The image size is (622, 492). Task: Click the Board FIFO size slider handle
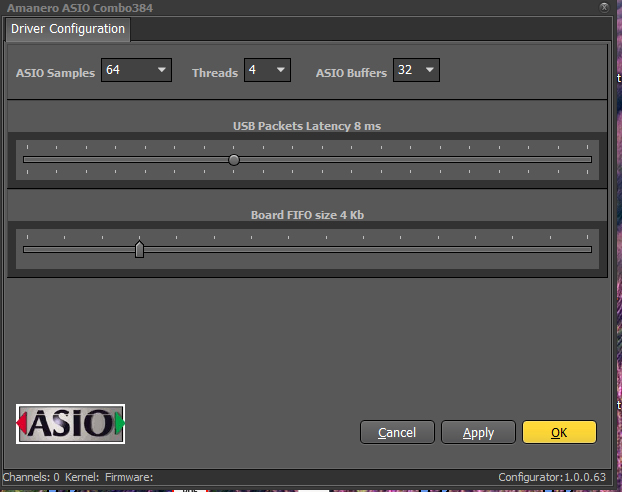pos(139,249)
